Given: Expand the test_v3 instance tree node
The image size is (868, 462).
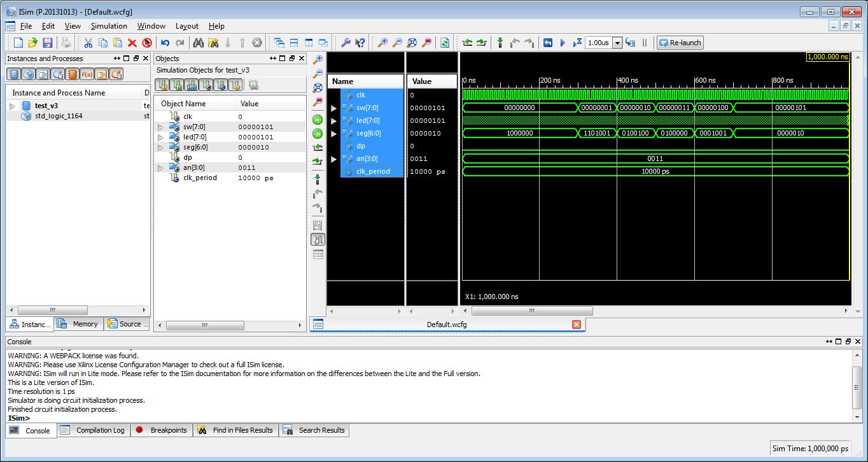Looking at the screenshot, I should click(x=12, y=106).
